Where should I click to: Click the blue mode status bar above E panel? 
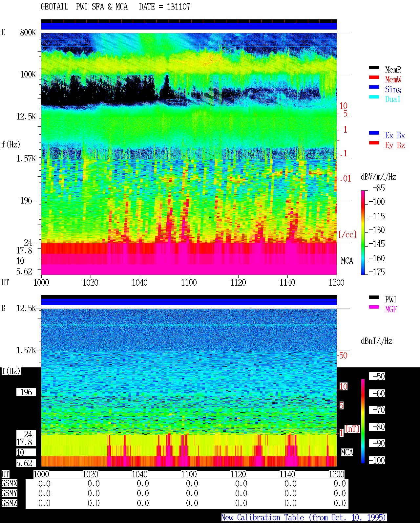189,26
